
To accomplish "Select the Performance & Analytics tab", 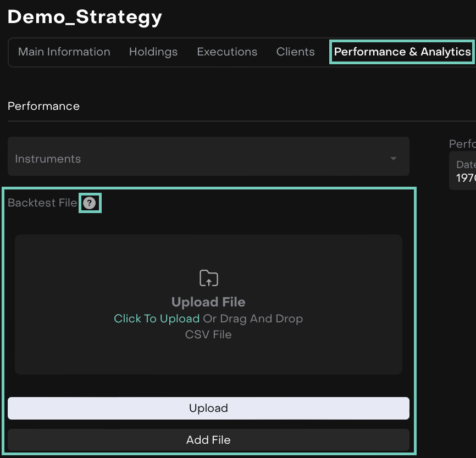I will click(402, 52).
